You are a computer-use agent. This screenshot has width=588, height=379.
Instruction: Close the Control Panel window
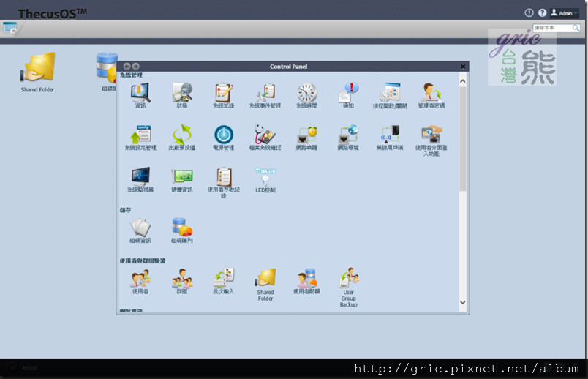(x=463, y=67)
